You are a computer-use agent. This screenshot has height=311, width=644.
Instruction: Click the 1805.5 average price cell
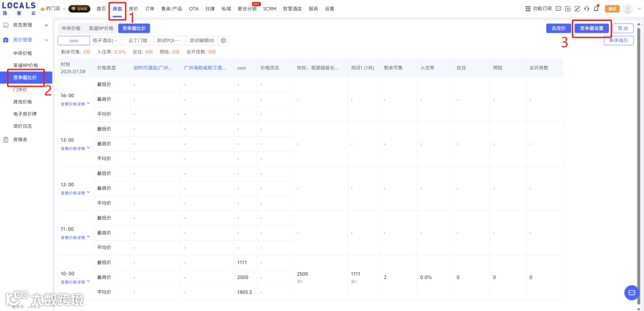coord(245,292)
